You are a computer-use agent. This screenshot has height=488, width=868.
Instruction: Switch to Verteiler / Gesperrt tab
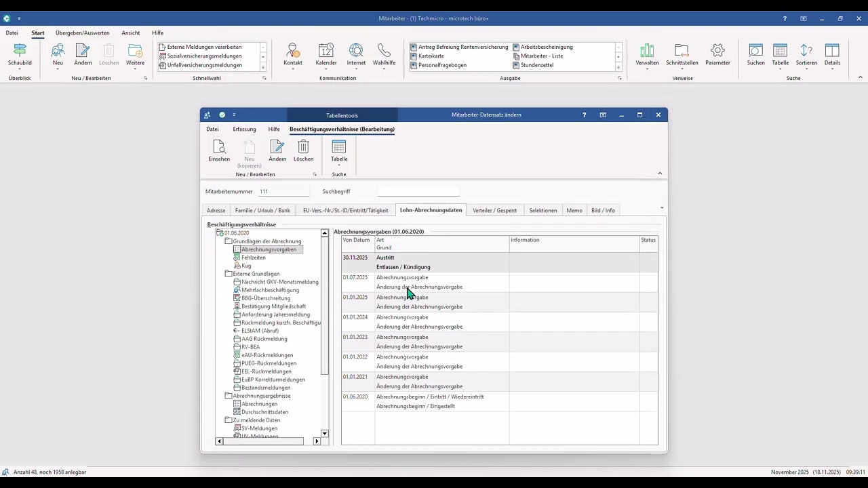[494, 210]
